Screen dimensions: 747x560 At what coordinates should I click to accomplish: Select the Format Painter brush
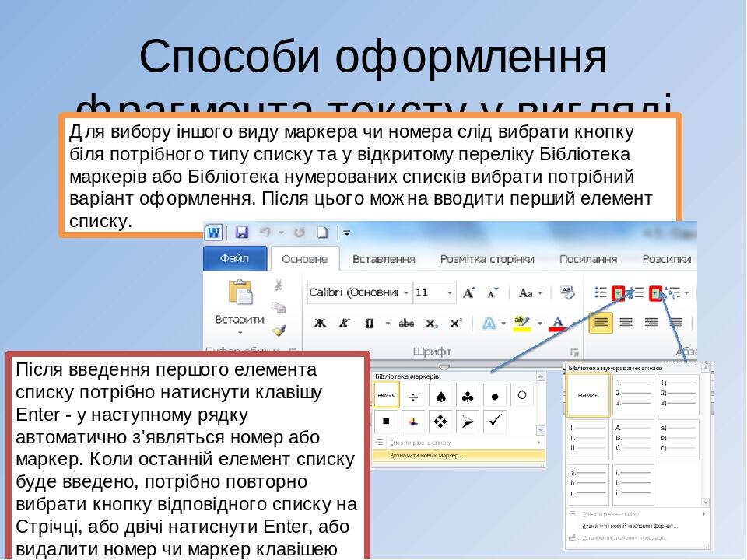click(279, 330)
